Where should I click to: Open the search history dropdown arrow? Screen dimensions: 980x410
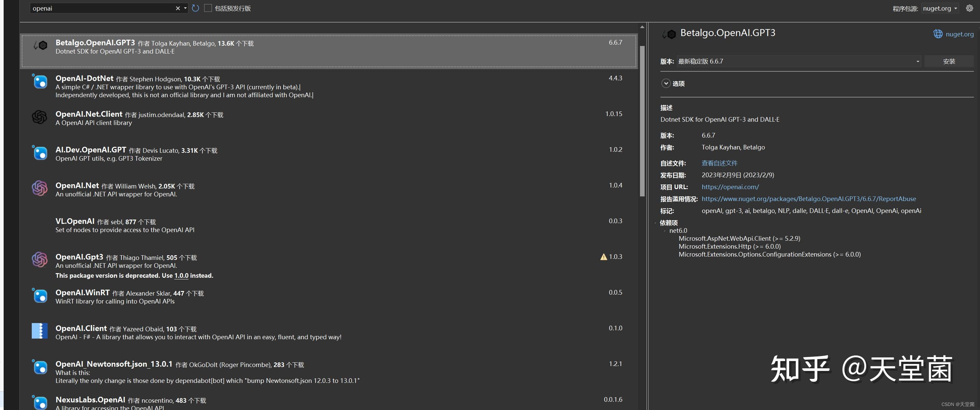[x=185, y=8]
